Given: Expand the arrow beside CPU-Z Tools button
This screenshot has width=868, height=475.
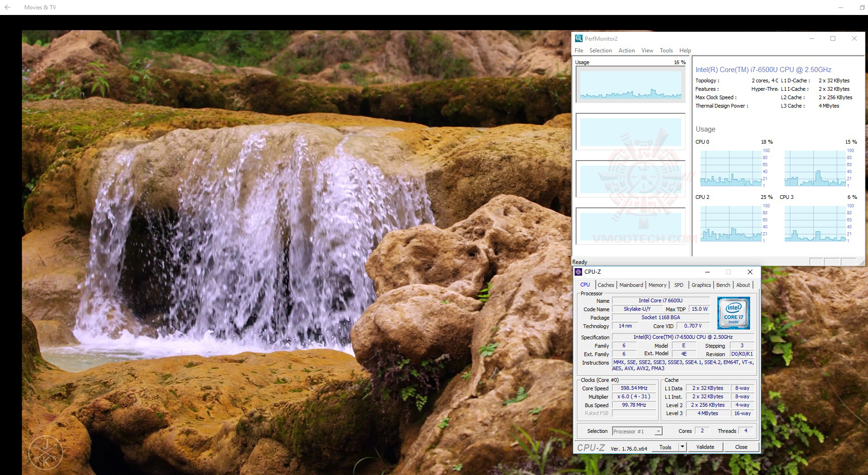Looking at the screenshot, I should pyautogui.click(x=682, y=447).
